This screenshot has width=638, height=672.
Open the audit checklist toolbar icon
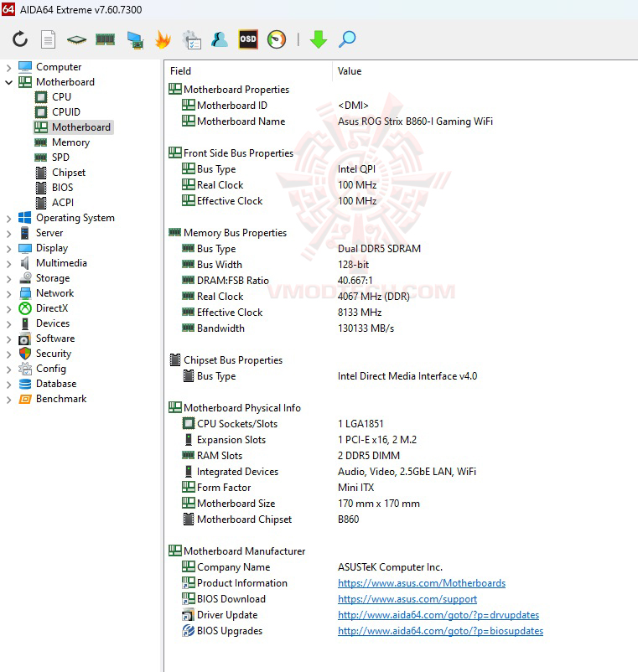[192, 40]
